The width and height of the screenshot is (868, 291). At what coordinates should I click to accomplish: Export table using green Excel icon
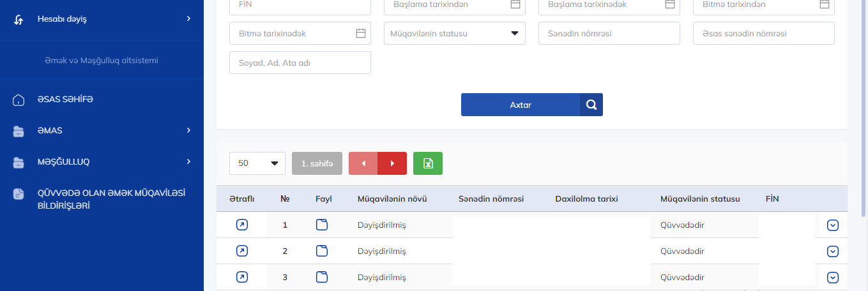click(428, 163)
